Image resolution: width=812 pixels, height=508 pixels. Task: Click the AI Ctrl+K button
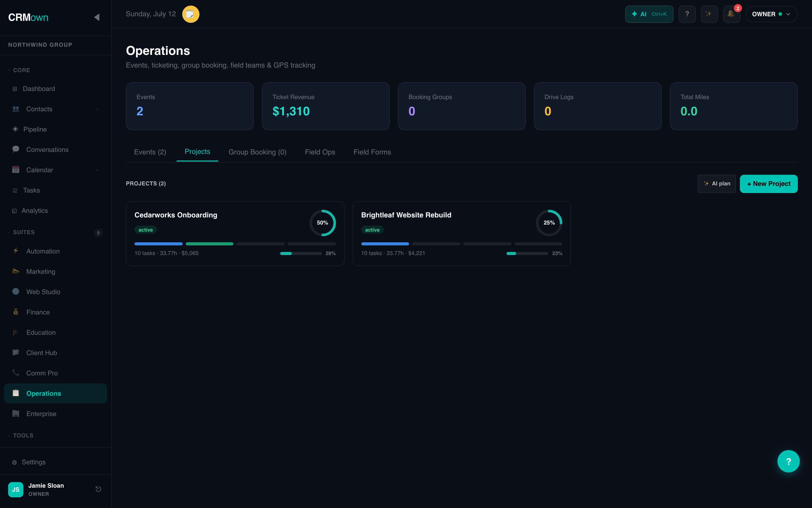tap(649, 14)
